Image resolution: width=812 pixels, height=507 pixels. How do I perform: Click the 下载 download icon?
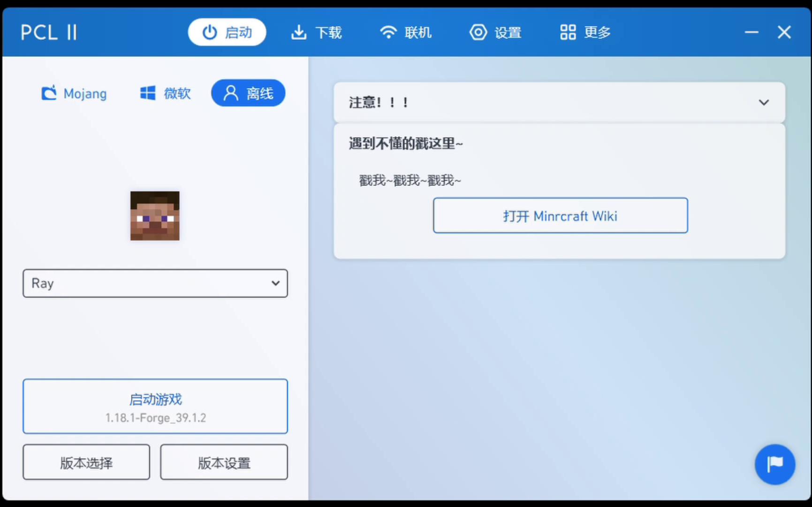pos(298,32)
